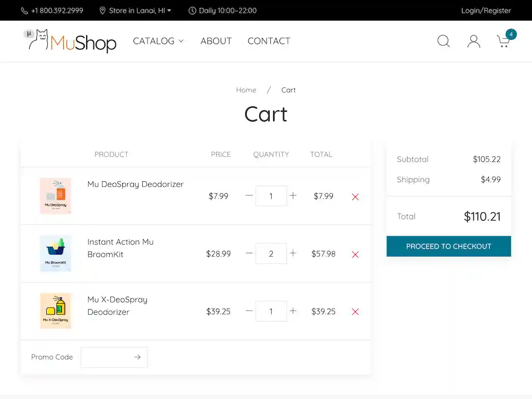Remove Mu DeoSpray Deodorizer from cart
Screen dimensions: 532x399
(x=355, y=197)
